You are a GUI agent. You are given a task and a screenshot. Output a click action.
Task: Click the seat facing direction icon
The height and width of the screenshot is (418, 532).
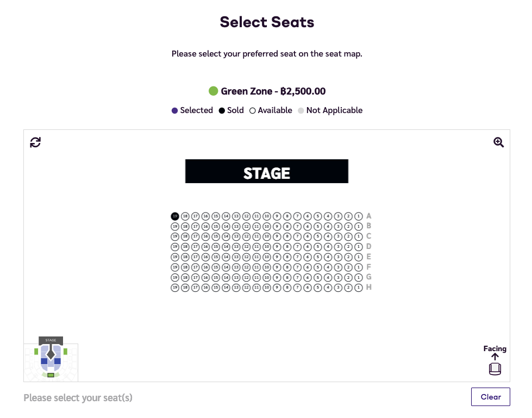pyautogui.click(x=495, y=369)
